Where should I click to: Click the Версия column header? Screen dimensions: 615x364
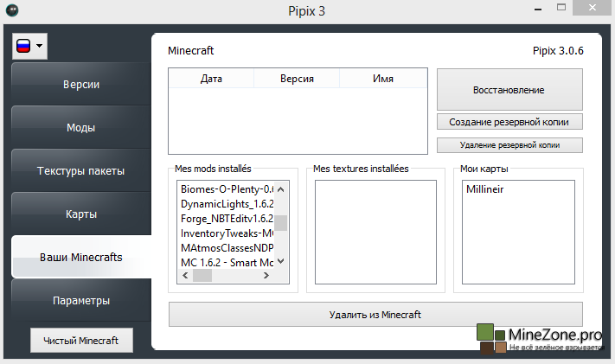[297, 79]
